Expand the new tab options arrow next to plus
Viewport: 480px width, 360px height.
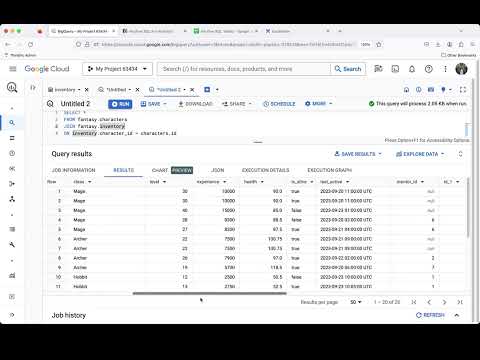[217, 89]
